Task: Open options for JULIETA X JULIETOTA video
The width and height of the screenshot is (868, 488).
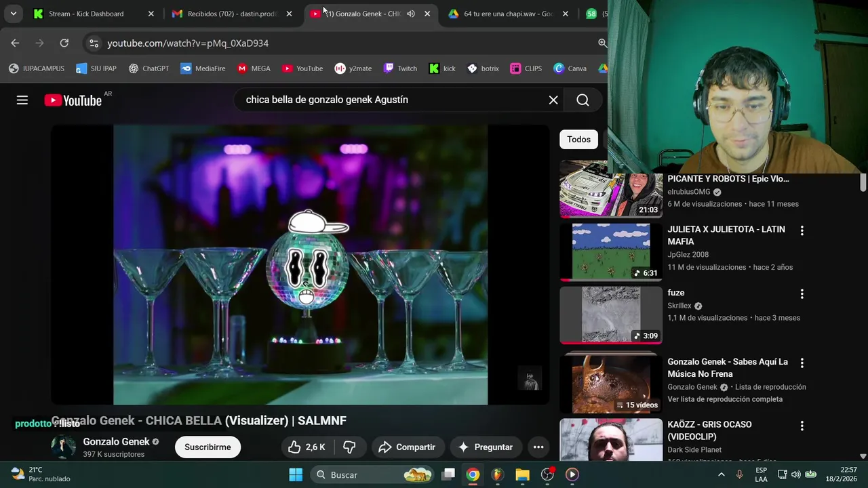Action: click(802, 230)
